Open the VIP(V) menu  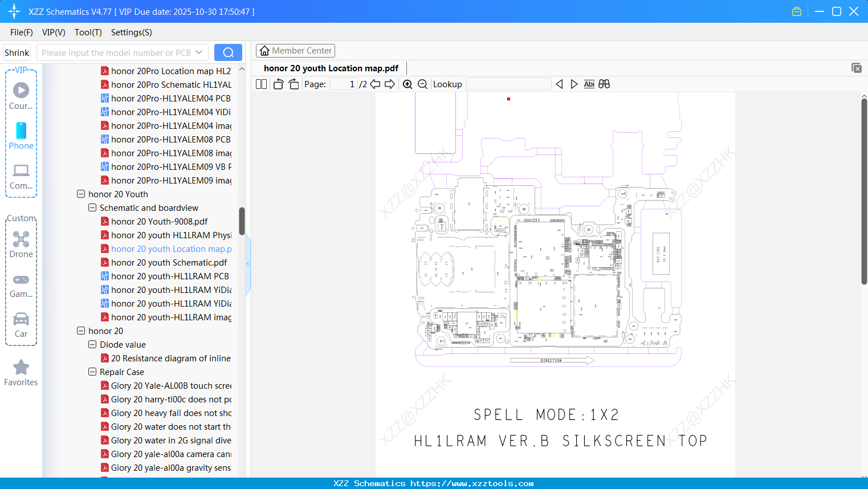pyautogui.click(x=54, y=32)
